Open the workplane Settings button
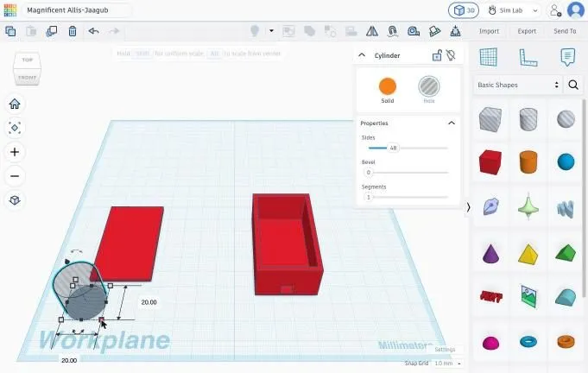 pos(445,350)
